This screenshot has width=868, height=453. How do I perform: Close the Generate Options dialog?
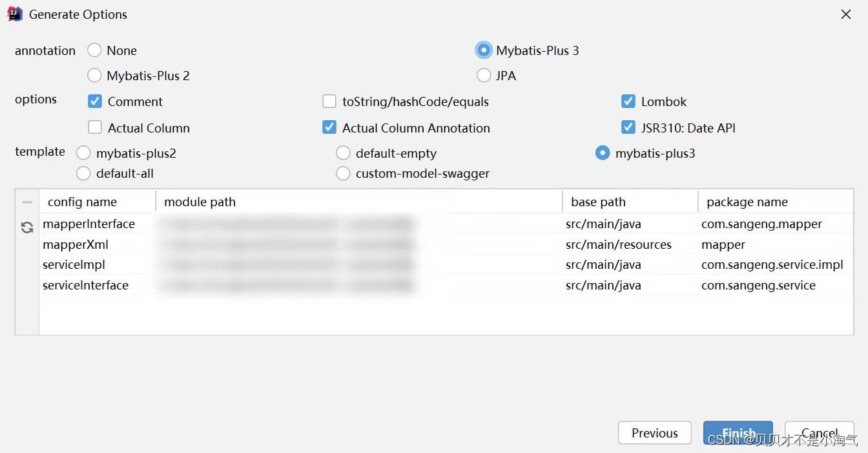(846, 14)
